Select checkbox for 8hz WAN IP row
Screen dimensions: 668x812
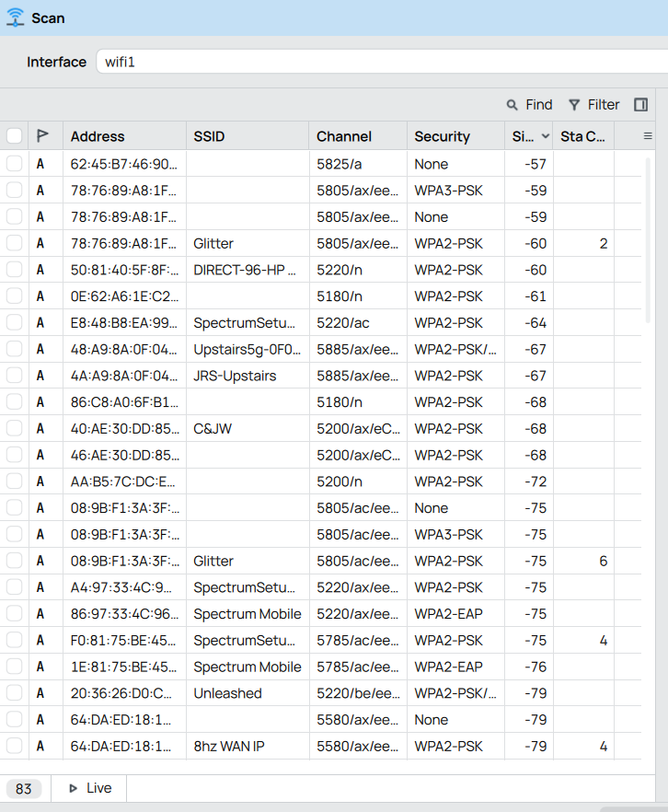click(14, 746)
